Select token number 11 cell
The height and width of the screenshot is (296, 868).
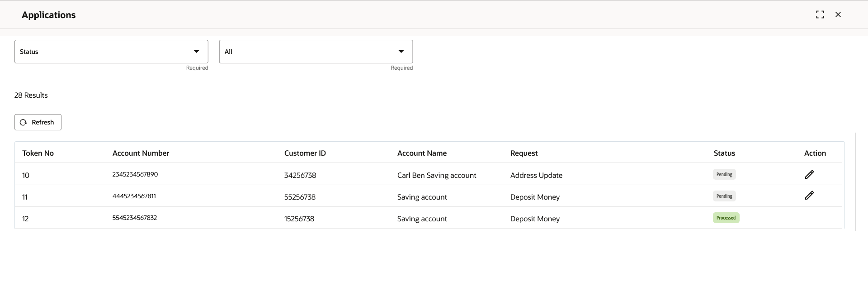(x=25, y=197)
